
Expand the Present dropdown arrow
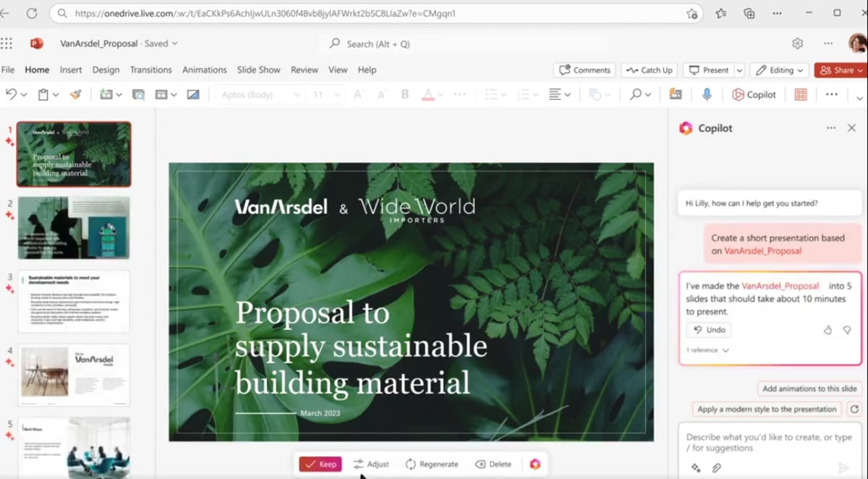tap(739, 70)
